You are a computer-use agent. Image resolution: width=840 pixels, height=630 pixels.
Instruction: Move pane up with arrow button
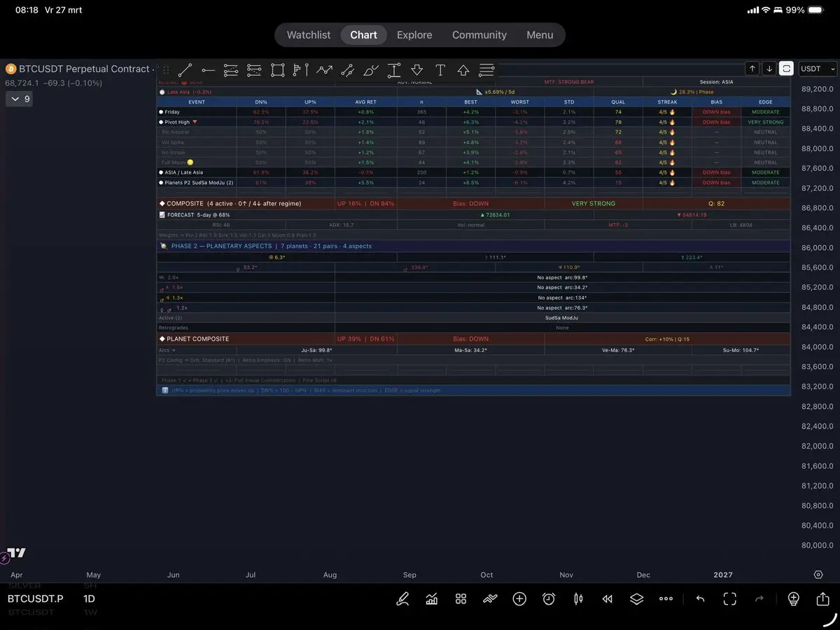[752, 69]
